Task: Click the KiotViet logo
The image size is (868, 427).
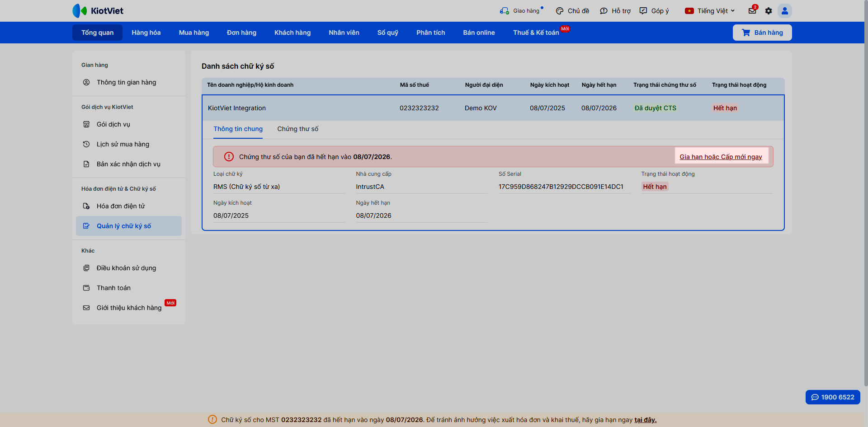Action: (98, 11)
